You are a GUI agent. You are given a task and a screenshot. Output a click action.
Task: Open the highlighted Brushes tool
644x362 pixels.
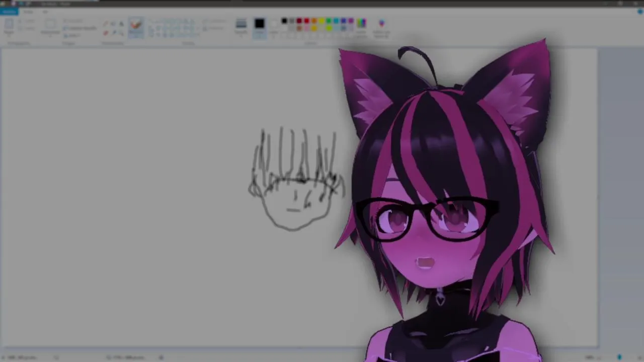click(x=136, y=27)
